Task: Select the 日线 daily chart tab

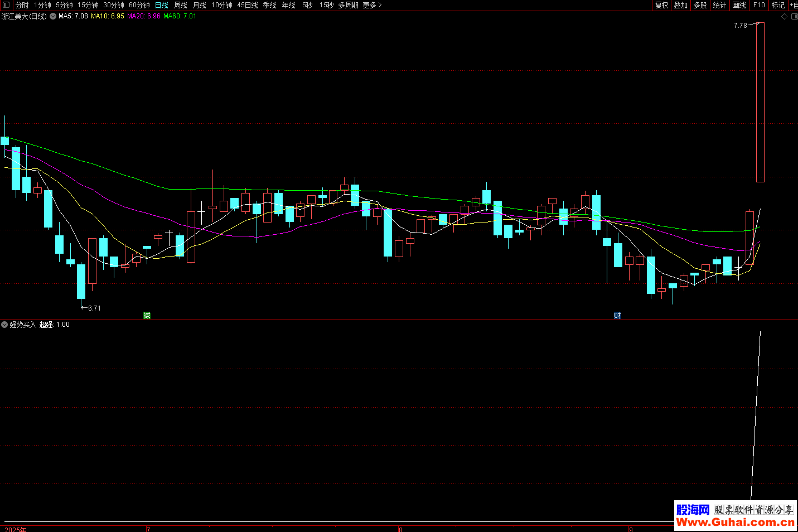Action: pyautogui.click(x=162, y=5)
